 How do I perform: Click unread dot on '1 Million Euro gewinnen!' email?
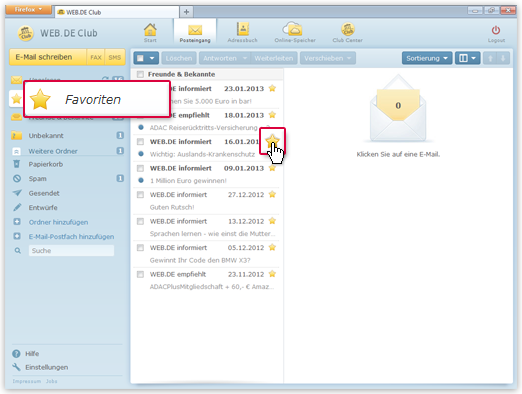click(x=141, y=180)
